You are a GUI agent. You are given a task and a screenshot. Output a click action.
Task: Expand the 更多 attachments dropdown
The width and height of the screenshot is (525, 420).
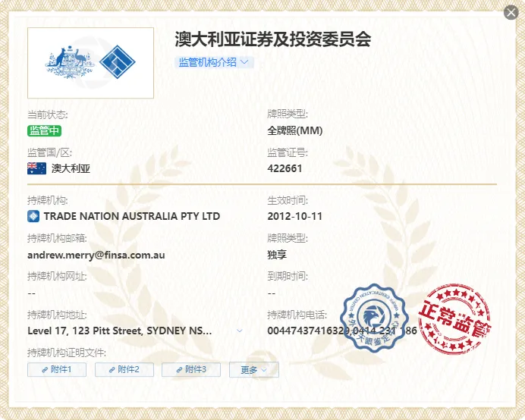coord(254,370)
